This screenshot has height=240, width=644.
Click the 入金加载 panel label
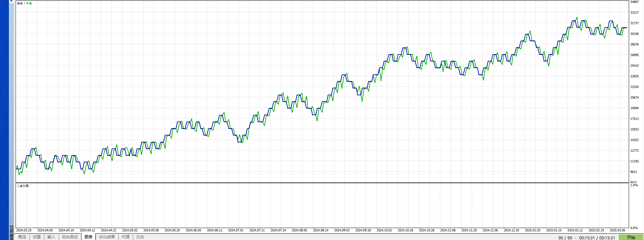pos(23,186)
